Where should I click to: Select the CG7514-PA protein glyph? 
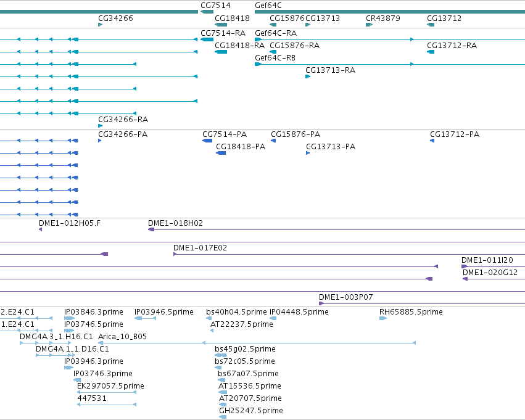tap(207, 141)
